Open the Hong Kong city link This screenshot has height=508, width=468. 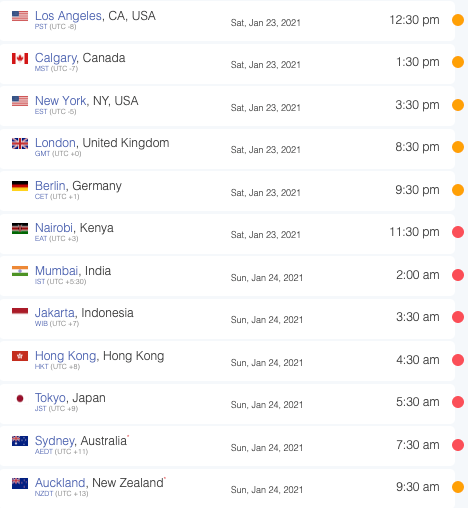[65, 356]
